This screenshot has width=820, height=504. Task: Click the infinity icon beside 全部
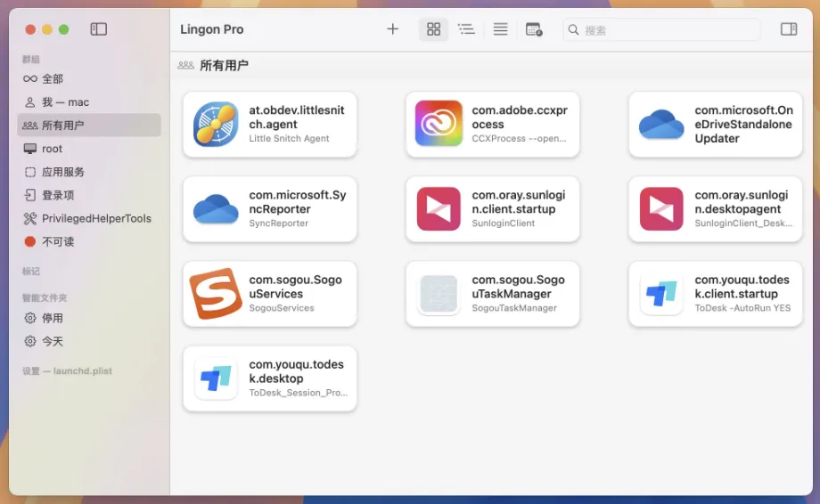tap(29, 79)
